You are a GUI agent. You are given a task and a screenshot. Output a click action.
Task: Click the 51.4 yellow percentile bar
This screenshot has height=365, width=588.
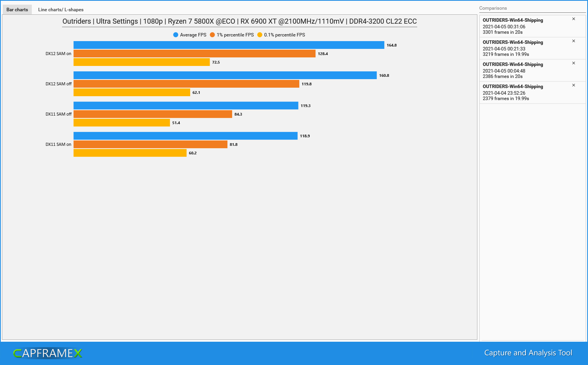click(x=122, y=123)
